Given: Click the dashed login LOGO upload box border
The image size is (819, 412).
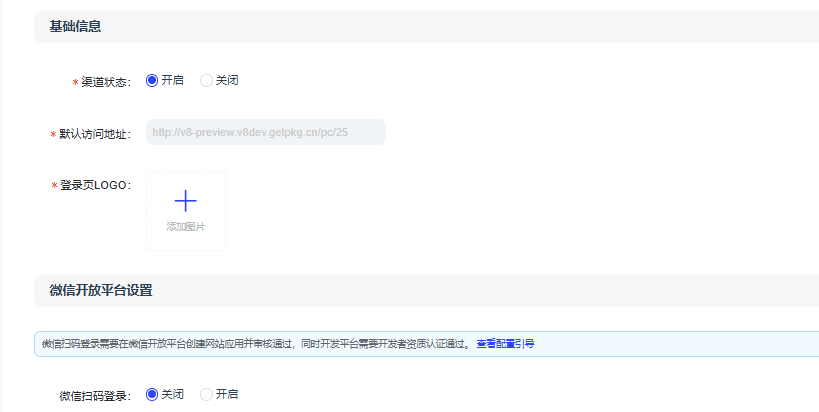Looking at the screenshot, I should point(147,210).
